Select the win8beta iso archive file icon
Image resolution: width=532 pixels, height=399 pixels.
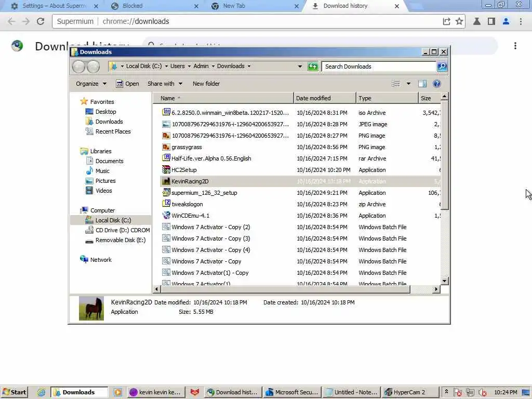(166, 112)
